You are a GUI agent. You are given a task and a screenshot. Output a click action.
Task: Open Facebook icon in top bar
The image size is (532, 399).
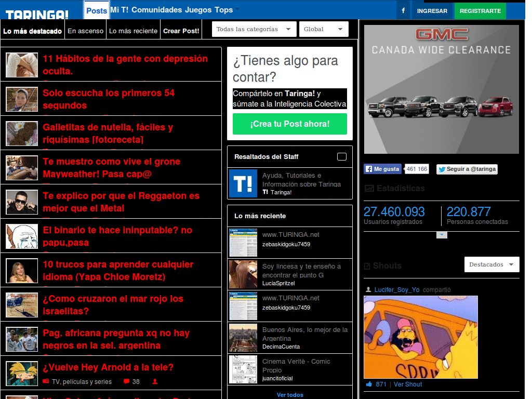coord(404,10)
